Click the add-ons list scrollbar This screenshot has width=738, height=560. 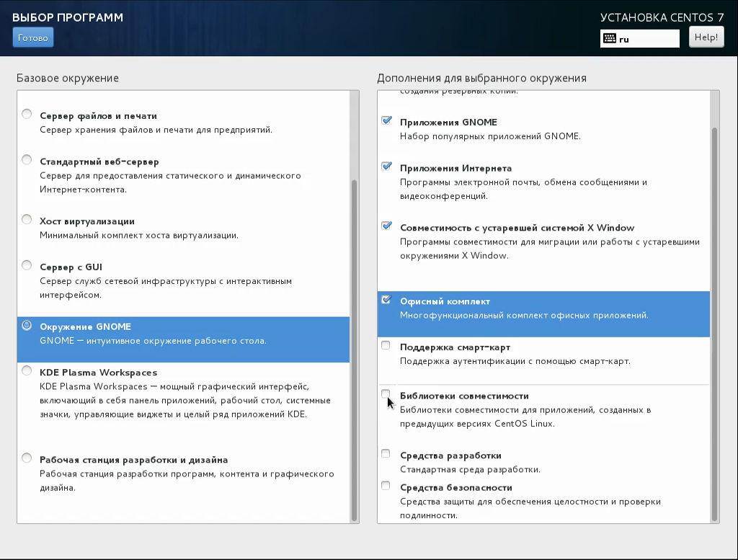(714, 324)
